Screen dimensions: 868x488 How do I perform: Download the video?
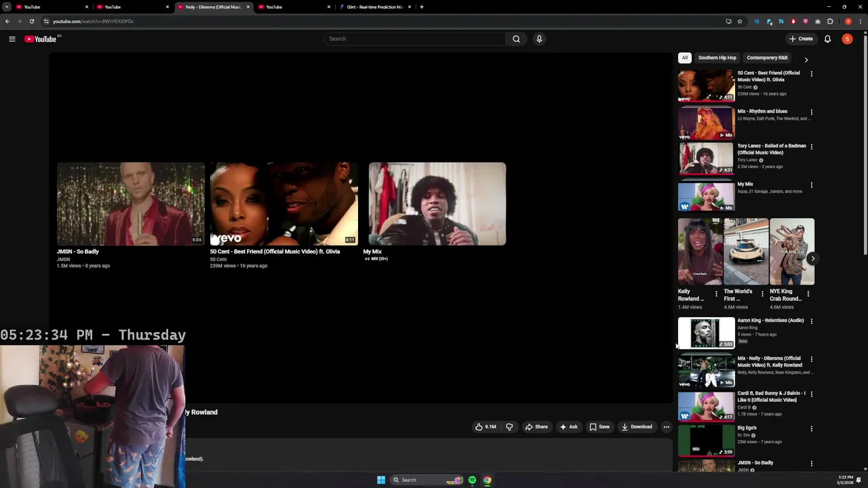[x=637, y=427]
